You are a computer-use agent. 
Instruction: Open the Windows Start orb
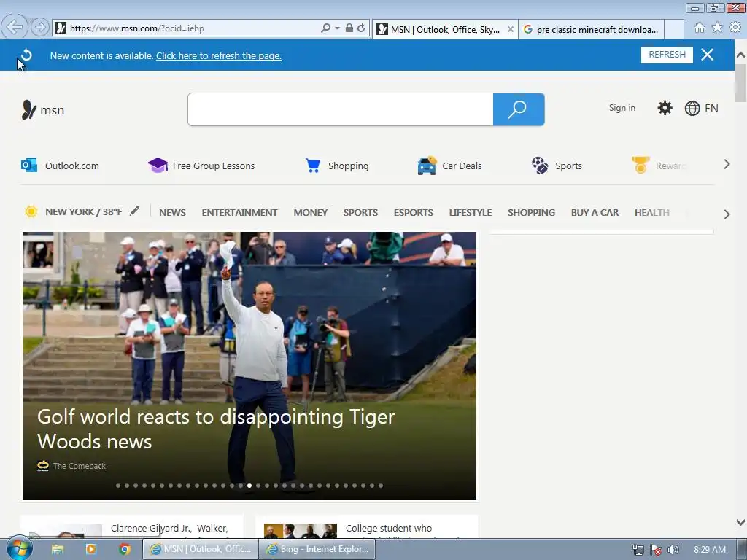(19, 548)
